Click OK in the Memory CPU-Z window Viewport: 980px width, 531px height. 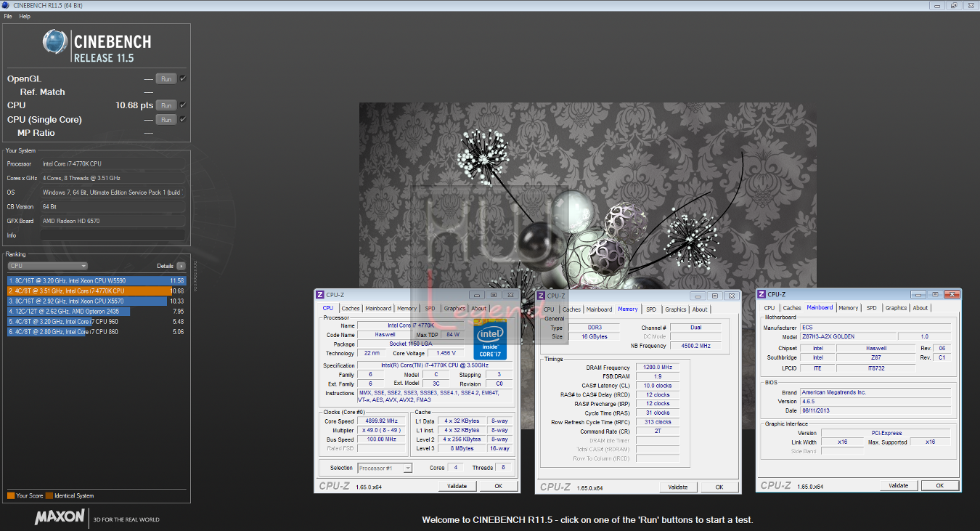pyautogui.click(x=719, y=487)
